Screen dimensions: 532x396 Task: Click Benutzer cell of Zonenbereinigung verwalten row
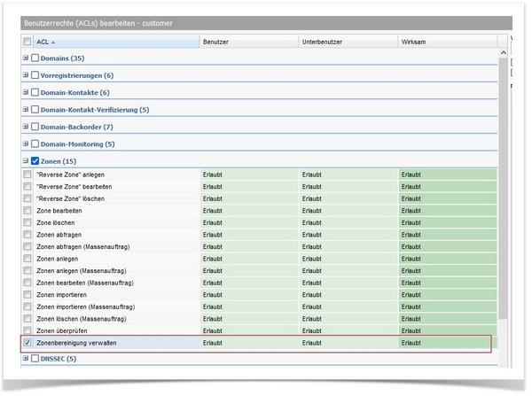click(249, 343)
